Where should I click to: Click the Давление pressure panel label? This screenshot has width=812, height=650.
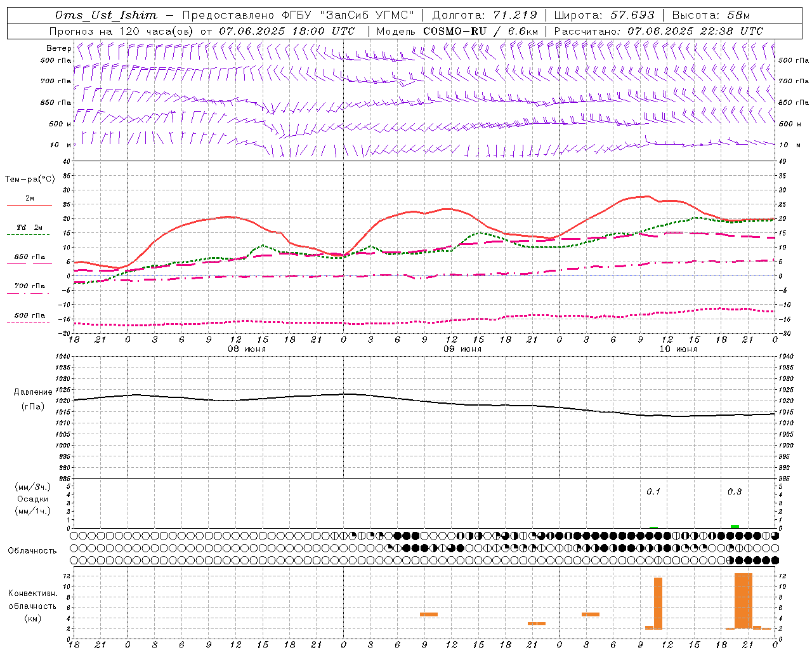tap(33, 392)
